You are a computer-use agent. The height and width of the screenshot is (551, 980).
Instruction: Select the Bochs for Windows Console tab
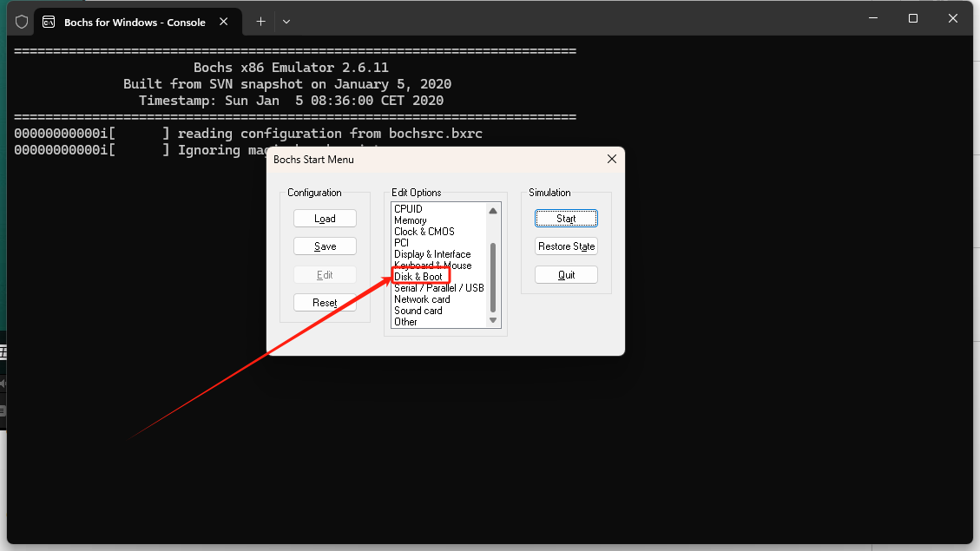coord(137,22)
